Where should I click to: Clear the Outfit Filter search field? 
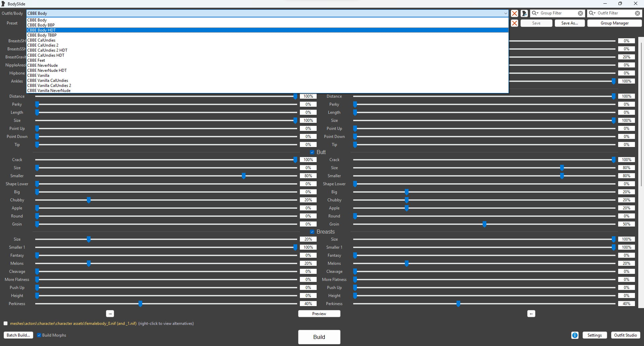pyautogui.click(x=637, y=13)
